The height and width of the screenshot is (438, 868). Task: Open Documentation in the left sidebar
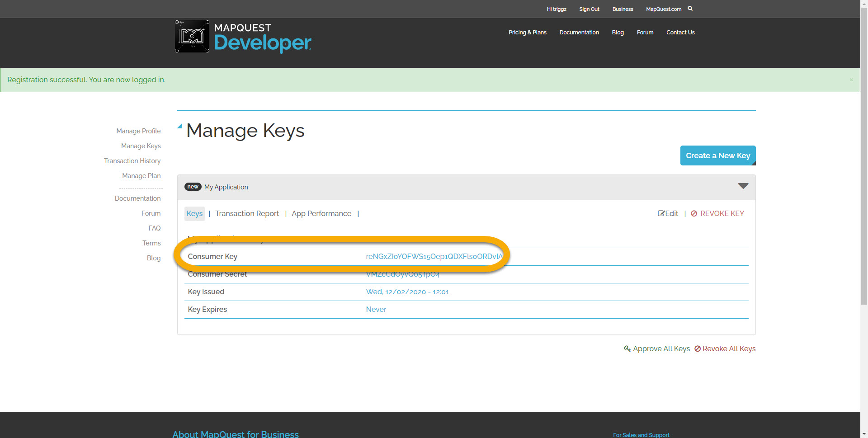pyautogui.click(x=138, y=198)
